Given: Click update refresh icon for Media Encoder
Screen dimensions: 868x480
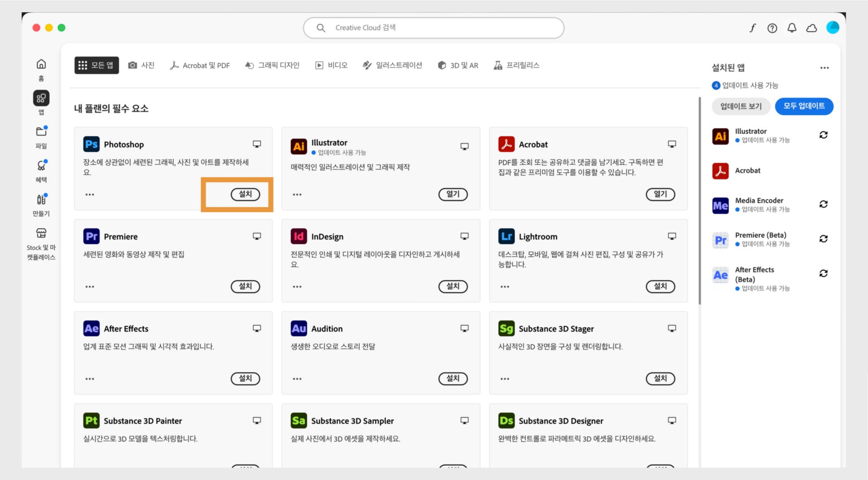Looking at the screenshot, I should coord(823,204).
